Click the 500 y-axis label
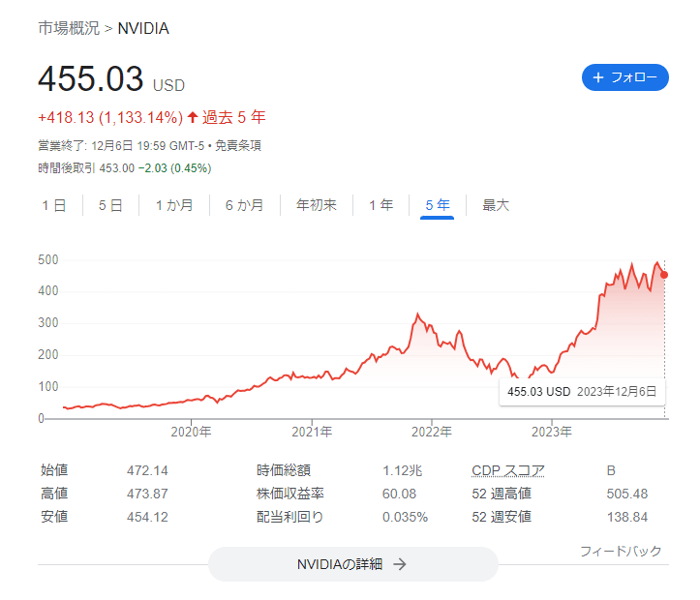 (48, 259)
